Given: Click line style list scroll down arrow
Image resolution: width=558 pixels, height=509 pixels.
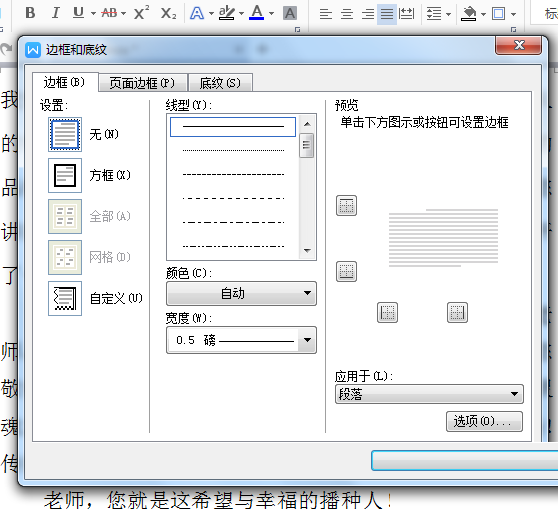Looking at the screenshot, I should click(x=307, y=251).
